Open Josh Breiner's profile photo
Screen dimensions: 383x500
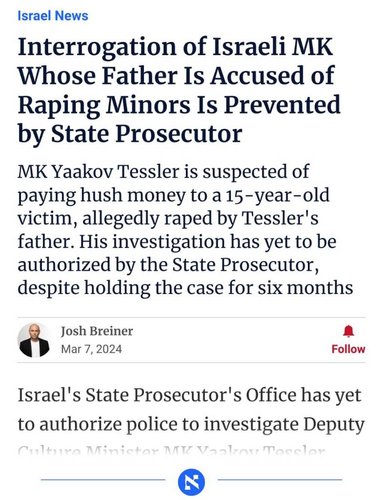[34, 340]
